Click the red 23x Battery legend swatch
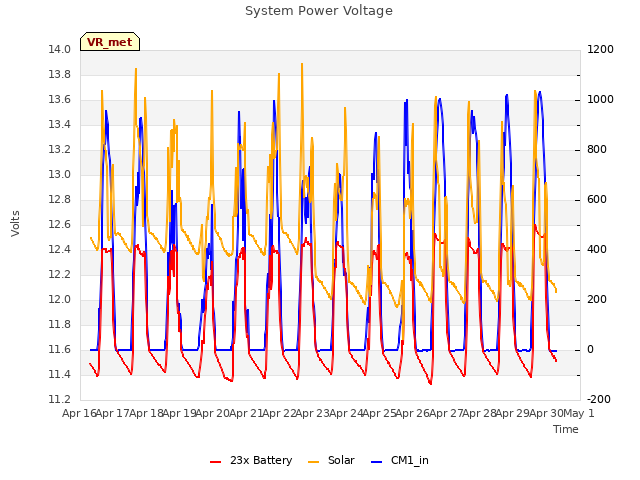Viewport: 640px width, 480px height. click(216, 461)
